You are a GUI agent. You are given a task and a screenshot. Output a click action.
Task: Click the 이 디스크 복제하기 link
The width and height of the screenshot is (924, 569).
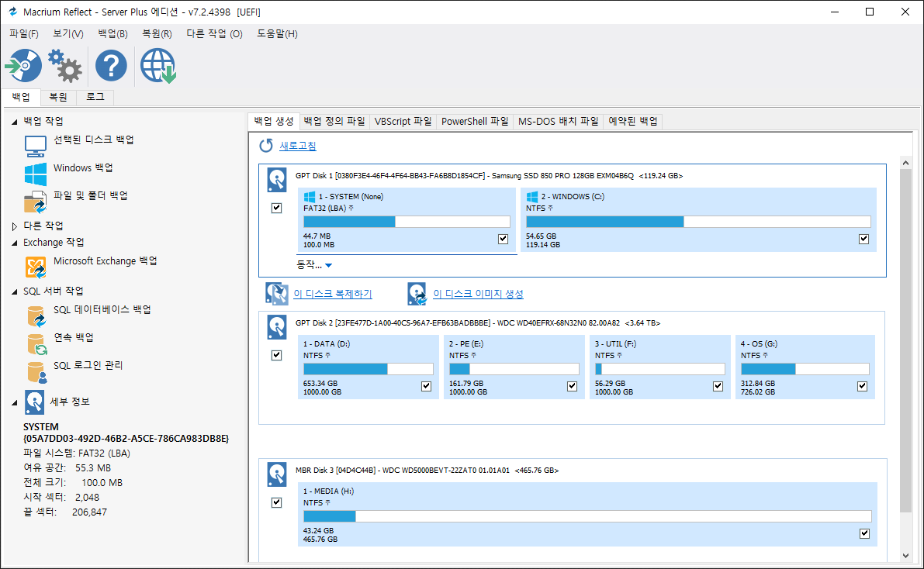333,293
